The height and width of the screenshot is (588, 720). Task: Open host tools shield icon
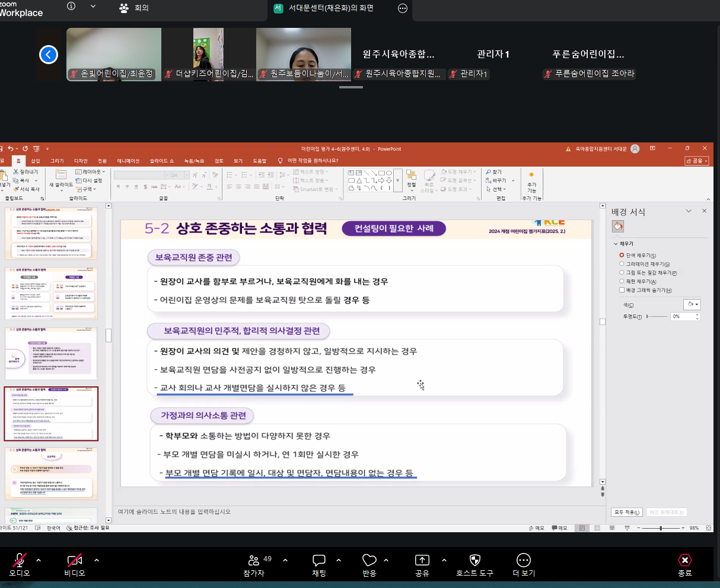(474, 561)
